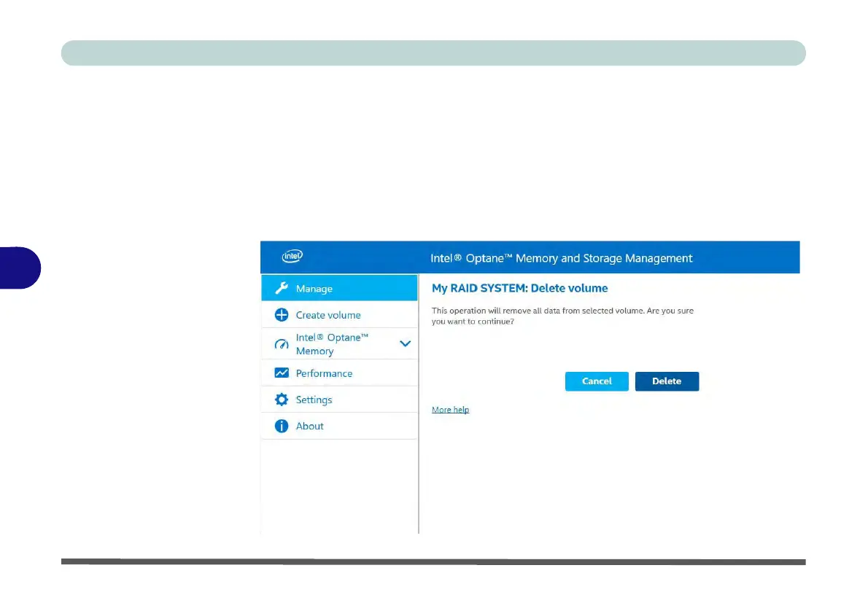Click the 'My RAID SYSTEM: Delete volume' heading
868x611 pixels.
pos(520,288)
